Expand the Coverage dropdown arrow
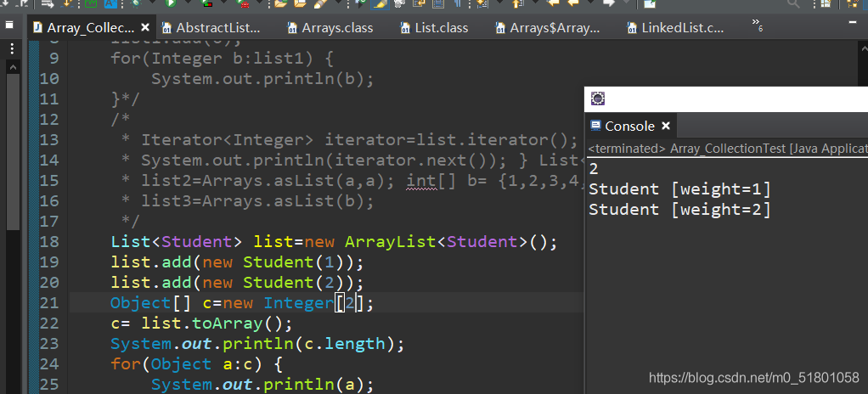Screen dimensions: 868x394 point(223,3)
